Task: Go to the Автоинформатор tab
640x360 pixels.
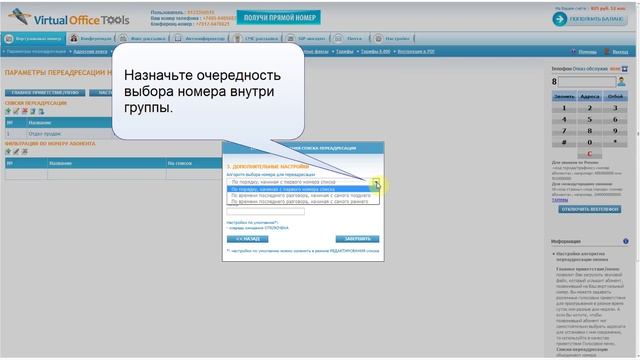Action: click(x=200, y=39)
